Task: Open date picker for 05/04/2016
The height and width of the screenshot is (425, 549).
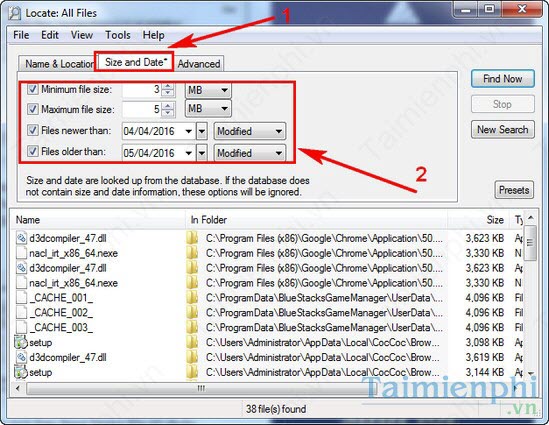Action: coord(189,153)
